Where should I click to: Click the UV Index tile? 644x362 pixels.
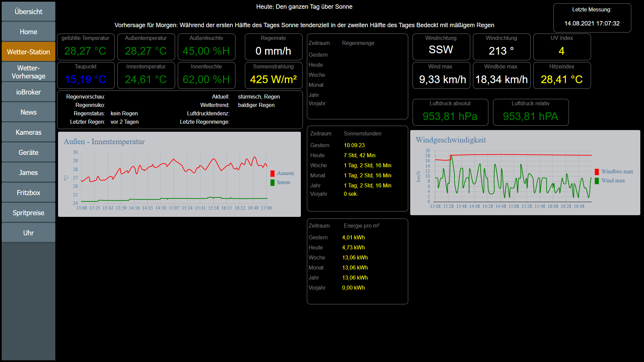(x=562, y=47)
